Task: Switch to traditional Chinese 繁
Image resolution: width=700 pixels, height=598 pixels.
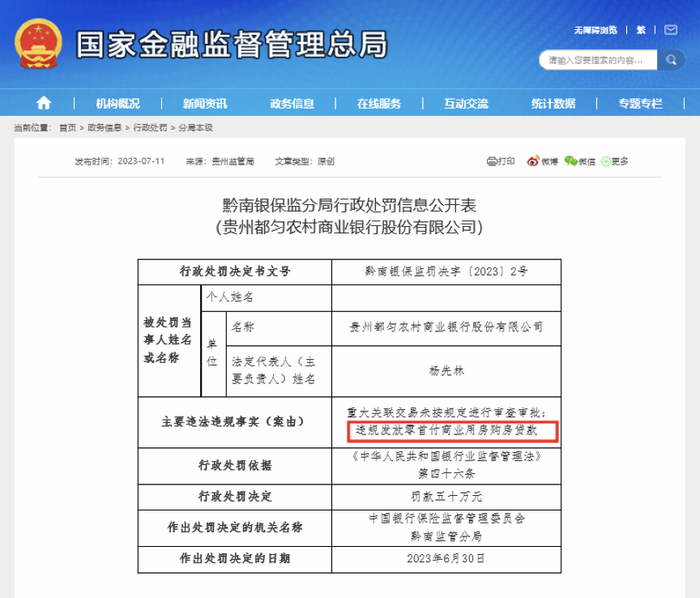Action: pos(641,30)
